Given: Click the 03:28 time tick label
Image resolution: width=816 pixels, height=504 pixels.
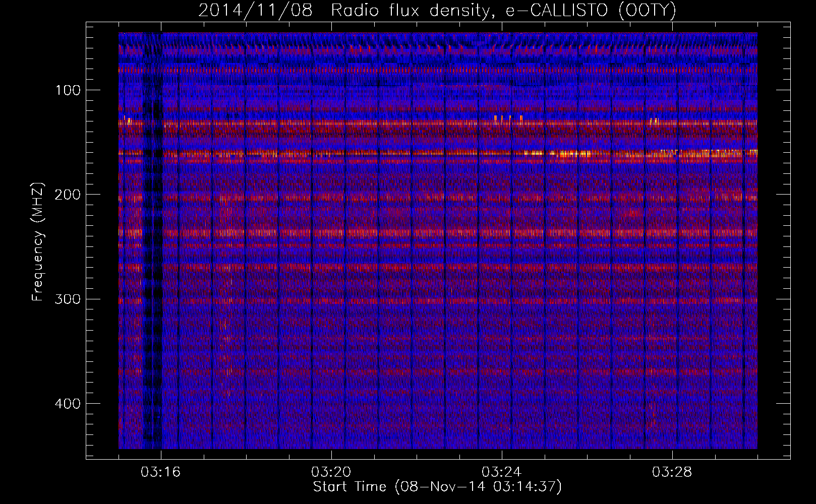Looking at the screenshot, I should [672, 472].
